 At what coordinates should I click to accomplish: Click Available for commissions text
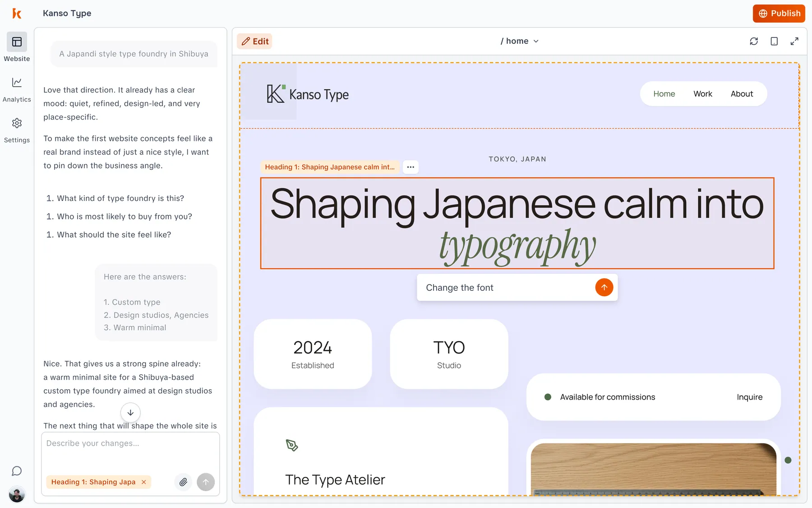pyautogui.click(x=607, y=397)
